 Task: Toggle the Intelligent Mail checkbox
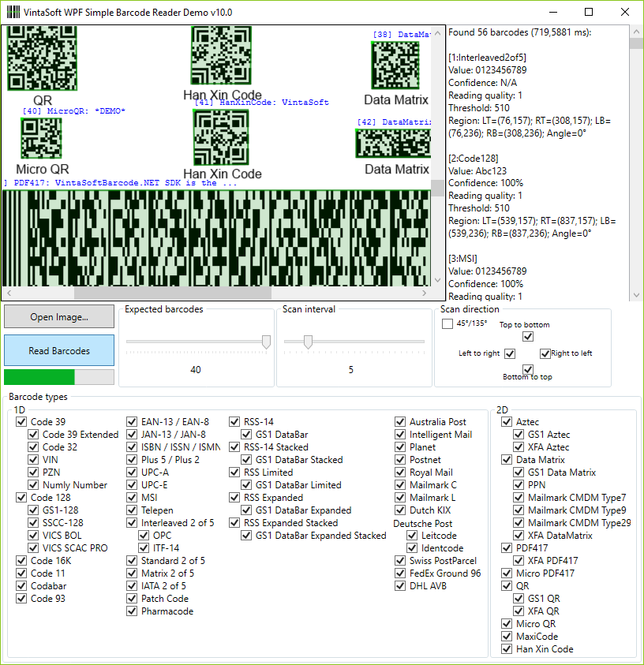[399, 435]
